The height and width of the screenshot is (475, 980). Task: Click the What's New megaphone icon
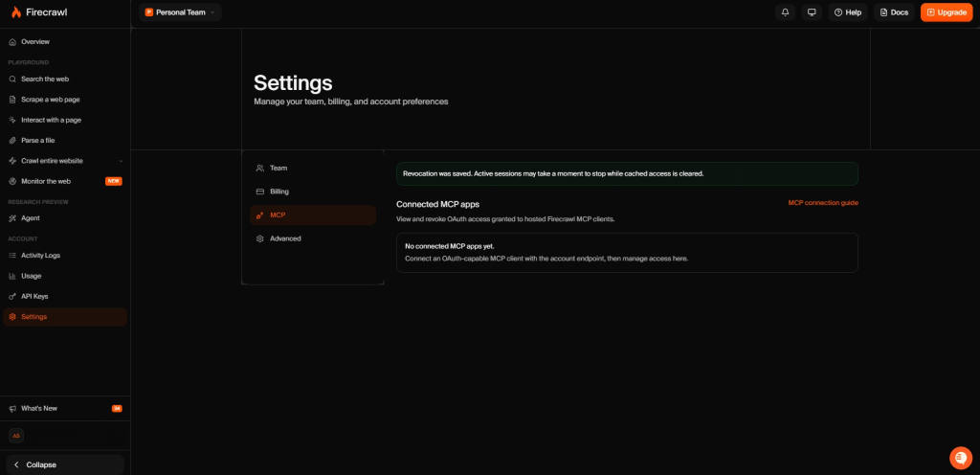coord(12,408)
